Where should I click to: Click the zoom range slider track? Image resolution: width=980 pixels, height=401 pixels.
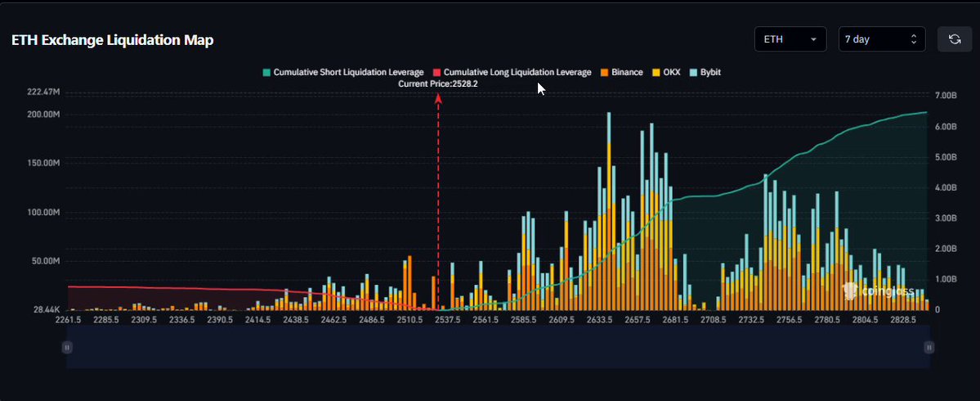pyautogui.click(x=498, y=347)
